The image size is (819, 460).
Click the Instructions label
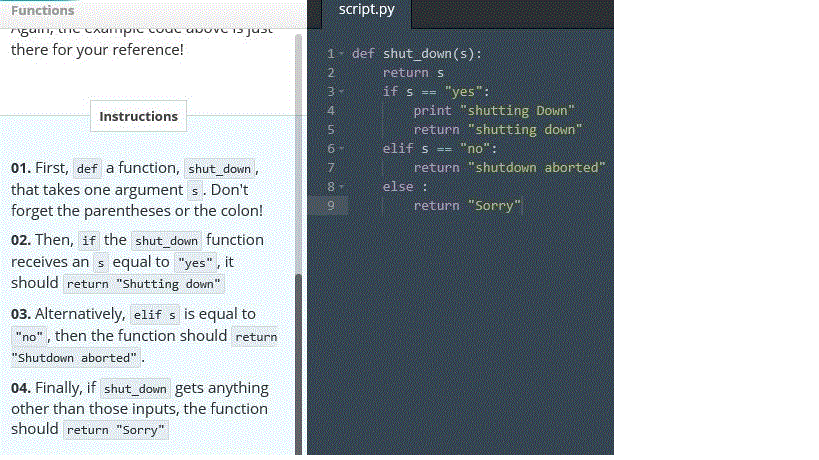click(138, 117)
